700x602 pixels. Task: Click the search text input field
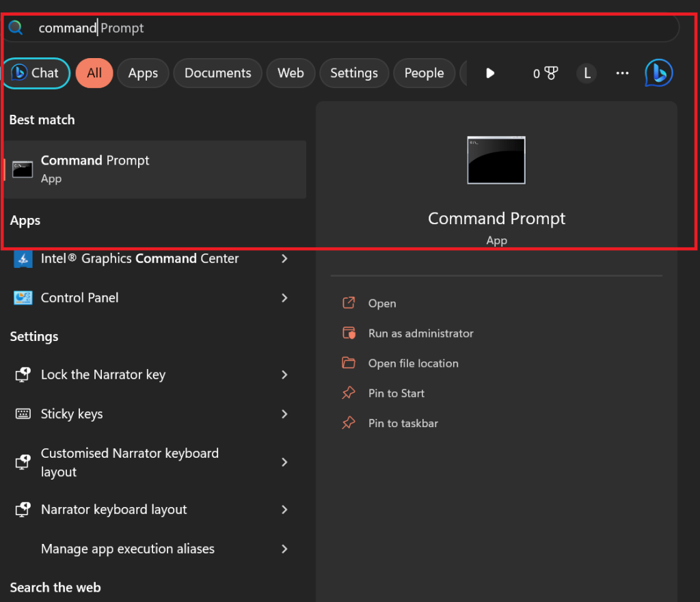342,28
